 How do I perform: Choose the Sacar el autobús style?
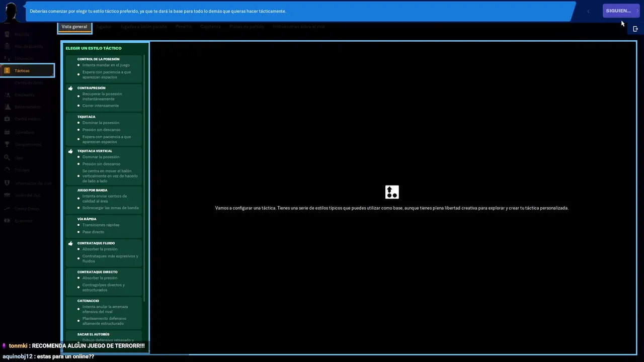point(104,337)
